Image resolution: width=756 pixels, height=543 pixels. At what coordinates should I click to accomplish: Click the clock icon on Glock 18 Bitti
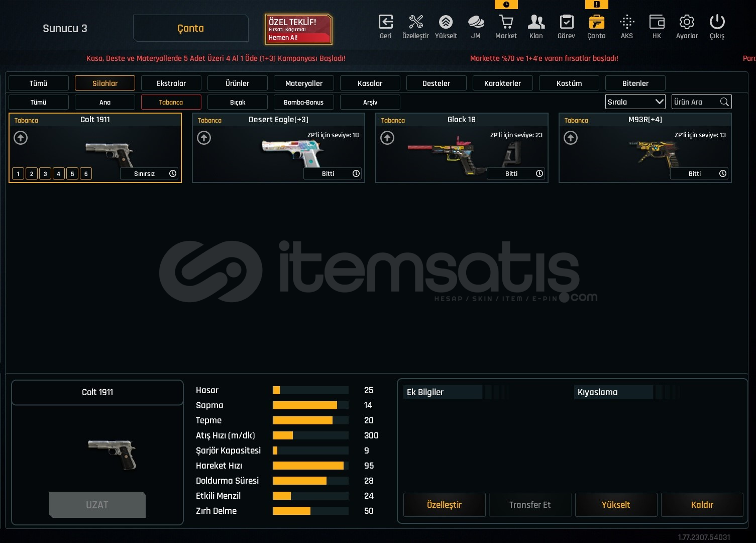tap(539, 173)
